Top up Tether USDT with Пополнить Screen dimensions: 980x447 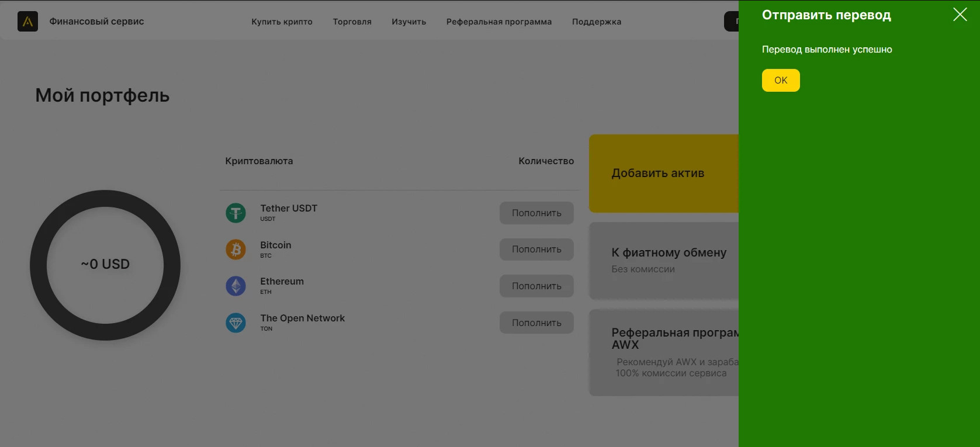pos(536,213)
